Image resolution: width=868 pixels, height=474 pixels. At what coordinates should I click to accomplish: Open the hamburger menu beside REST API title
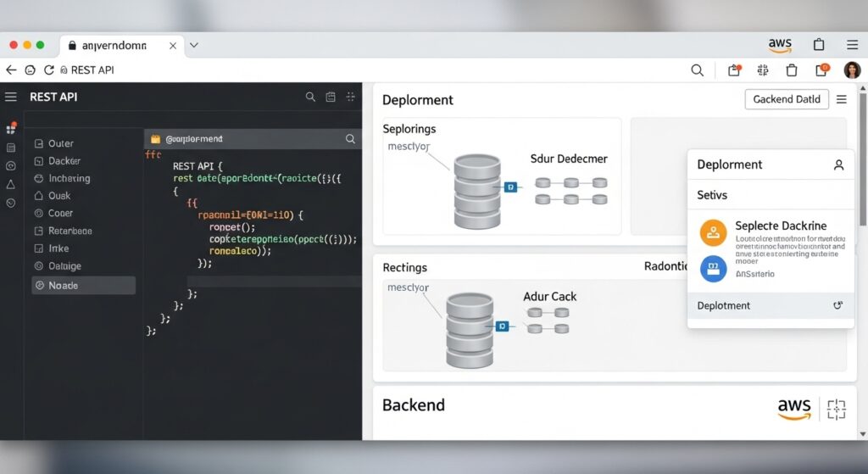coord(11,97)
